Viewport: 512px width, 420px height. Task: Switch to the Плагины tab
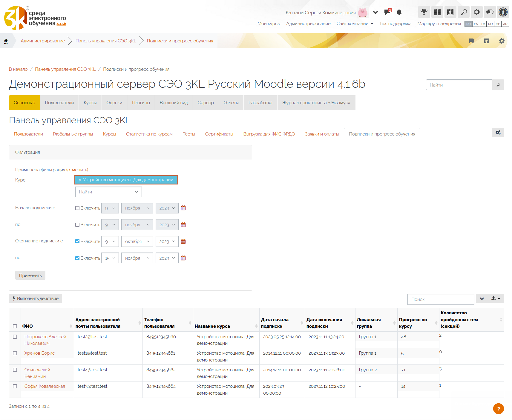pos(141,103)
